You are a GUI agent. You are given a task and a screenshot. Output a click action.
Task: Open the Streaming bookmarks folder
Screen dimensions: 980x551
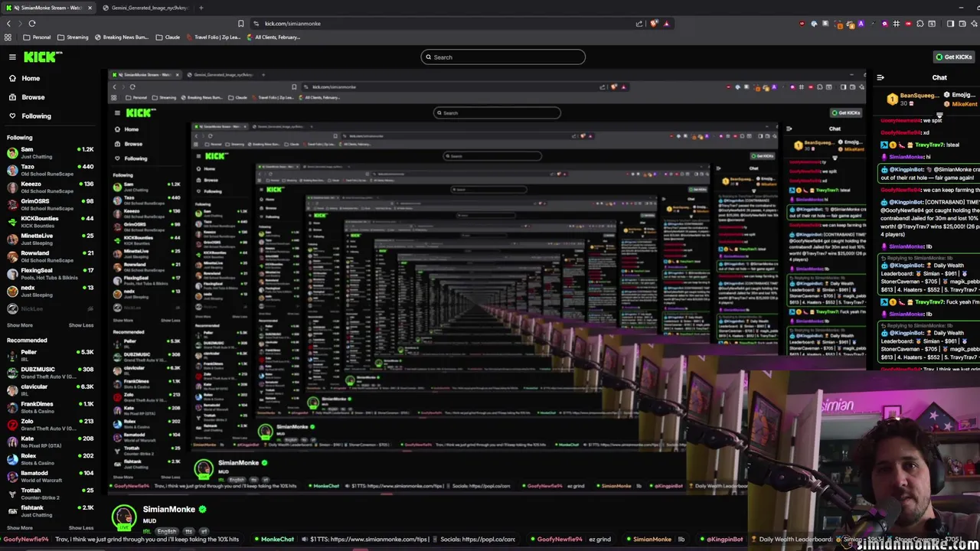[73, 37]
